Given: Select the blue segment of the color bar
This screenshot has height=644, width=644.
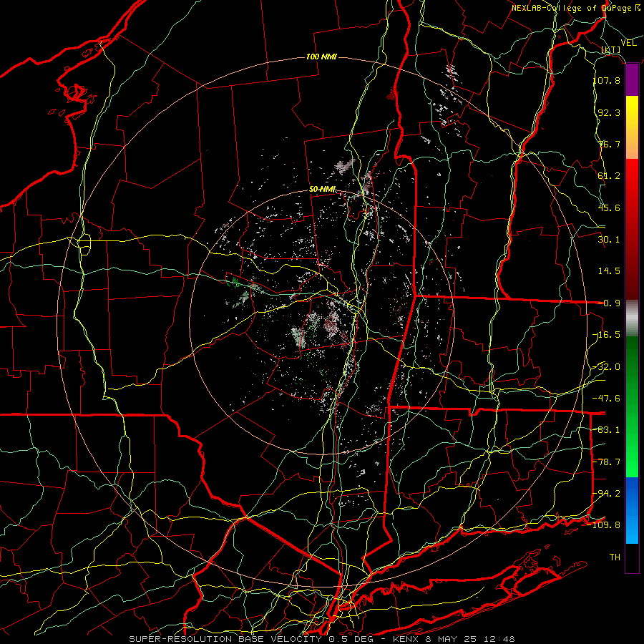Looking at the screenshot, I should (x=632, y=510).
